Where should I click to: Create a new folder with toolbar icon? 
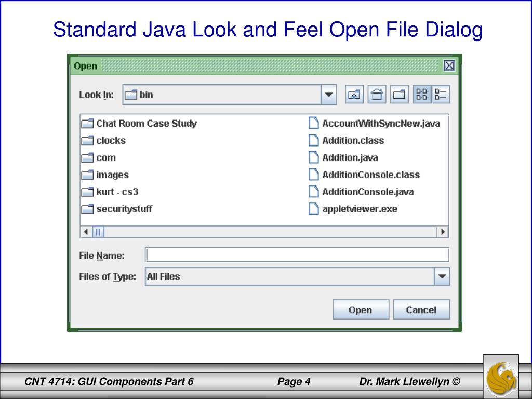click(400, 95)
